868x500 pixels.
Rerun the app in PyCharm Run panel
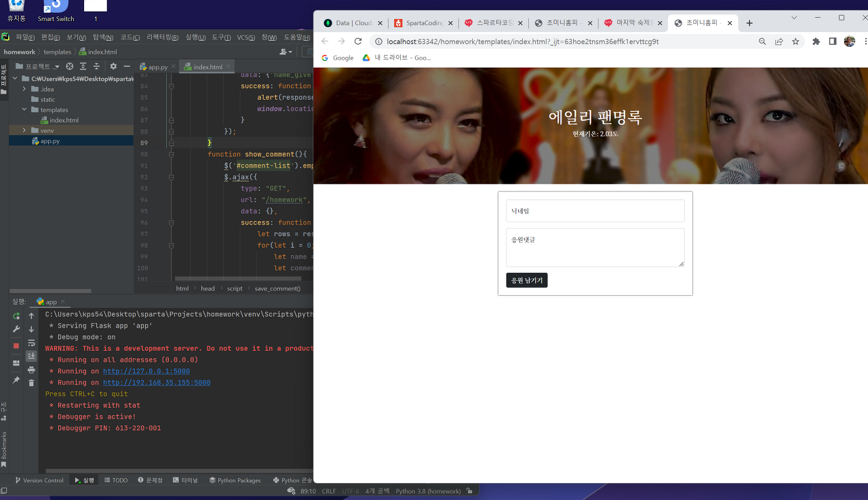(16, 316)
